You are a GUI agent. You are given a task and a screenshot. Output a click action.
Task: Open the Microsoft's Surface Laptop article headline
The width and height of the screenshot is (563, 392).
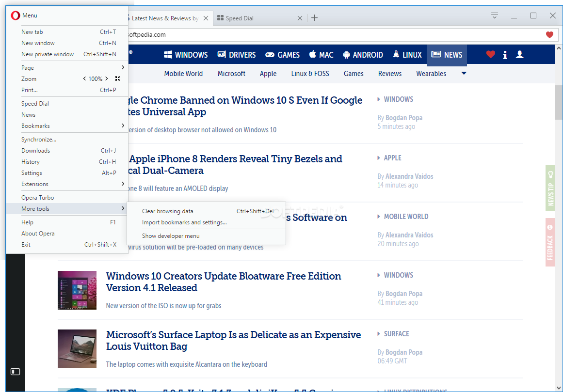coord(233,340)
